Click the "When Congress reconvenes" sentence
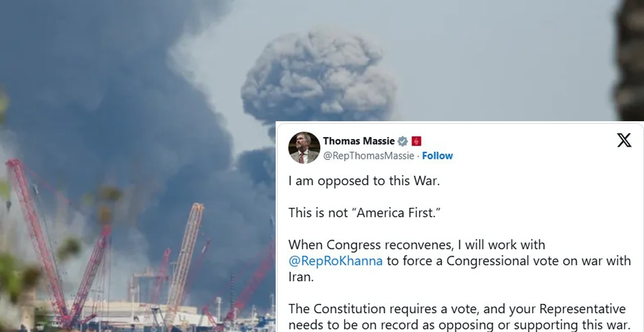644x332 pixels. pyautogui.click(x=459, y=261)
